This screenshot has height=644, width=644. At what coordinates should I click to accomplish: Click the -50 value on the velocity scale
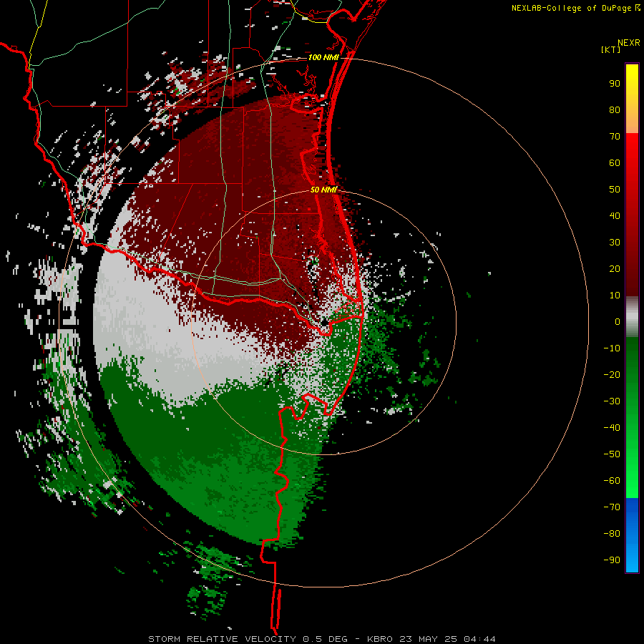point(612,454)
